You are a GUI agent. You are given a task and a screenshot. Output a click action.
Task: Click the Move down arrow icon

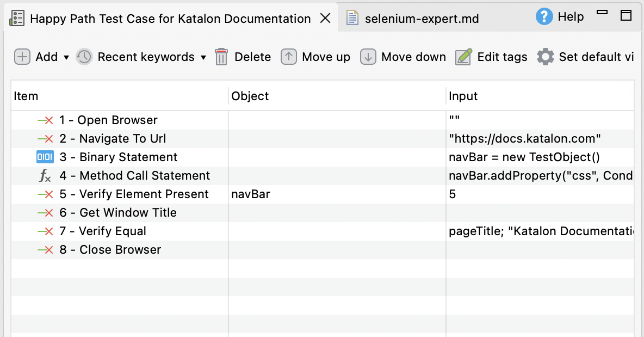click(x=368, y=57)
